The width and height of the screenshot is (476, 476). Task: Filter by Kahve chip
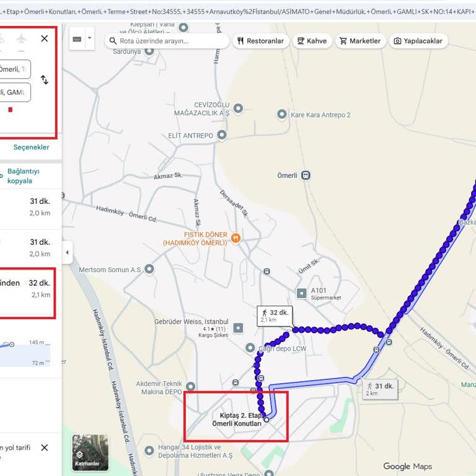(x=312, y=41)
